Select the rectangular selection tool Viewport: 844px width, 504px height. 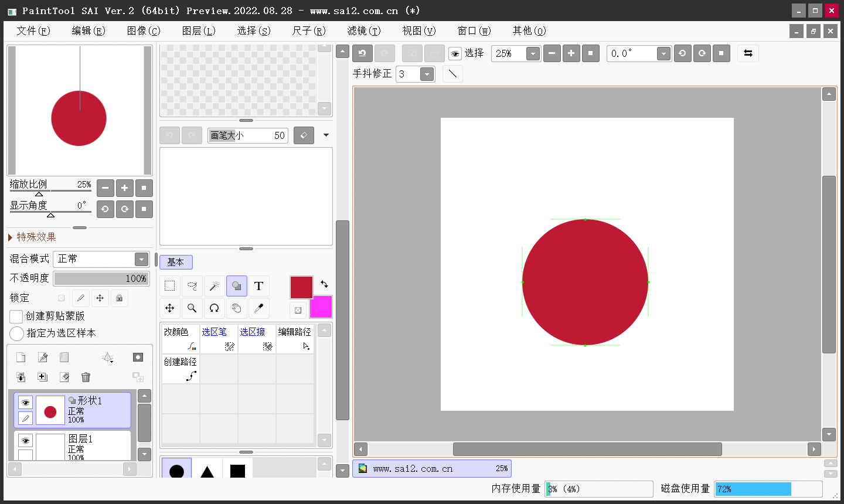point(170,286)
